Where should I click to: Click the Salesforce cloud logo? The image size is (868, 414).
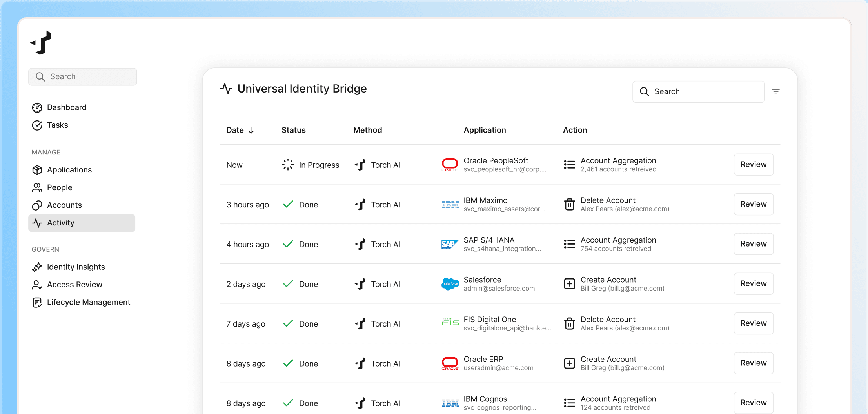point(450,284)
